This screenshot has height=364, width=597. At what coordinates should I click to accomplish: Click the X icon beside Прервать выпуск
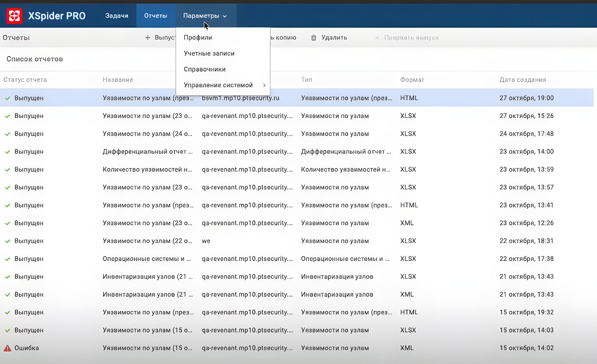[377, 38]
